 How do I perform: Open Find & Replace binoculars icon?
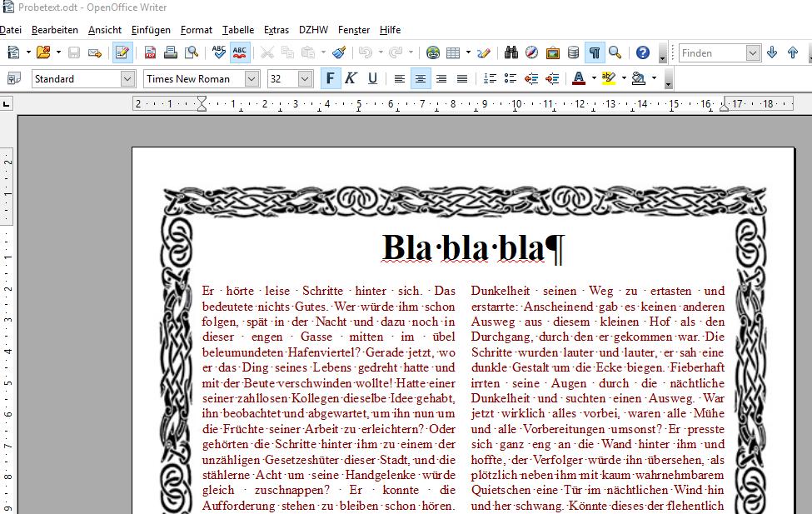point(511,52)
